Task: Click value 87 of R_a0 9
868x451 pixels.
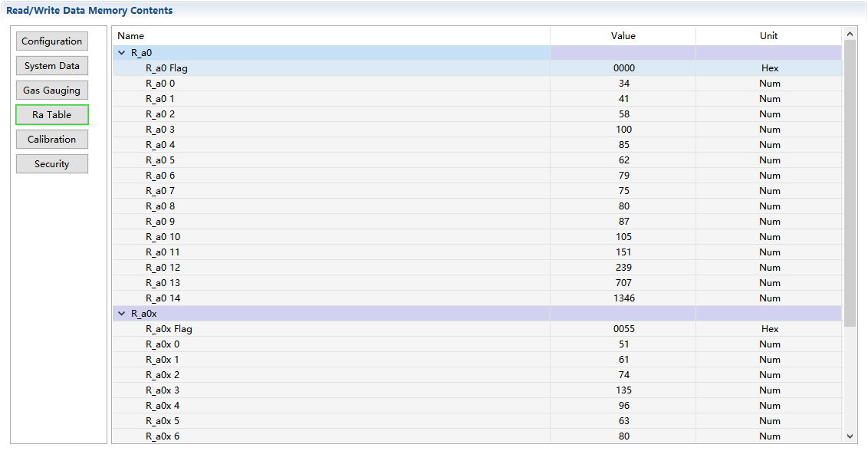Action: point(624,222)
